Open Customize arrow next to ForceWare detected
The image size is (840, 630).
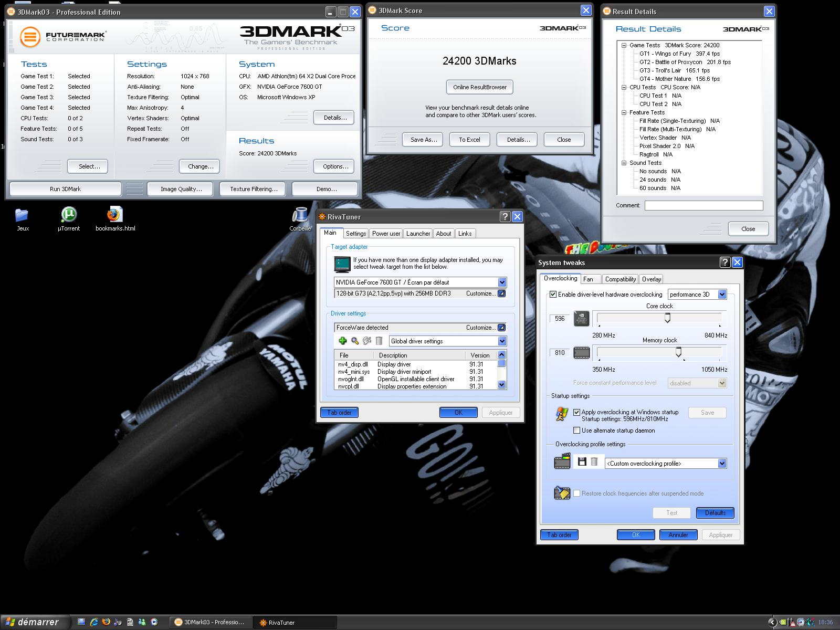pos(501,328)
